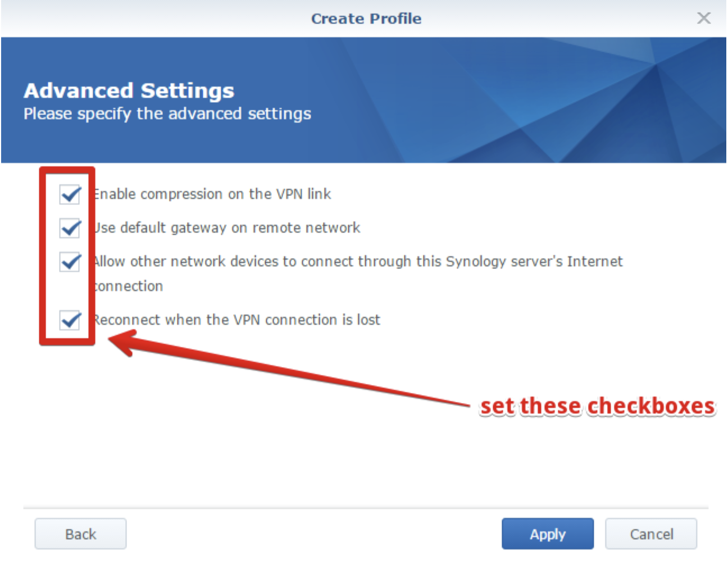The width and height of the screenshot is (728, 564).
Task: Close the dialog with the X icon
Action: (x=704, y=18)
